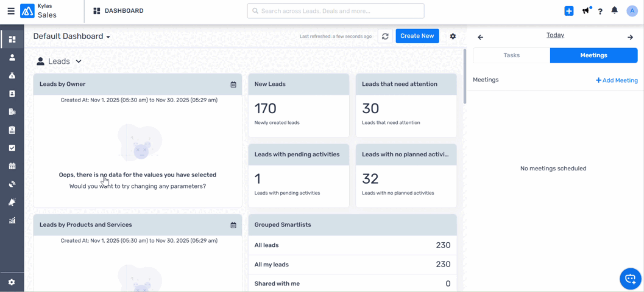
Task: Click the Create New button
Action: click(x=417, y=36)
